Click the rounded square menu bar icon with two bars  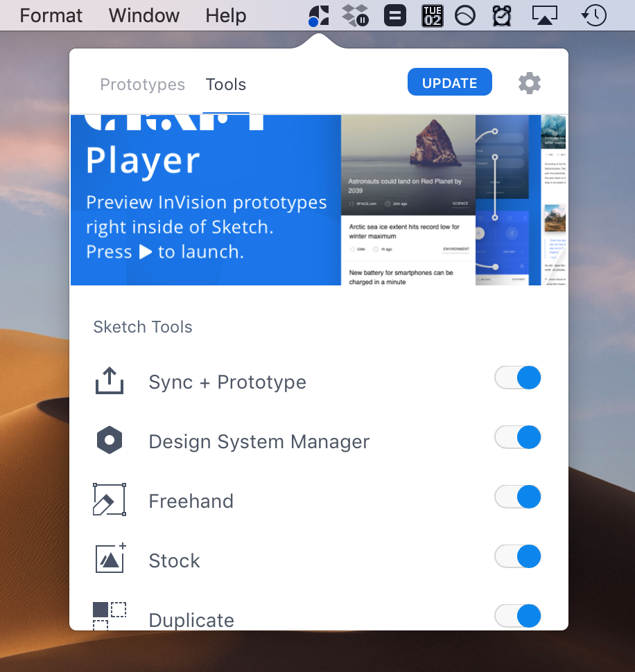point(394,16)
